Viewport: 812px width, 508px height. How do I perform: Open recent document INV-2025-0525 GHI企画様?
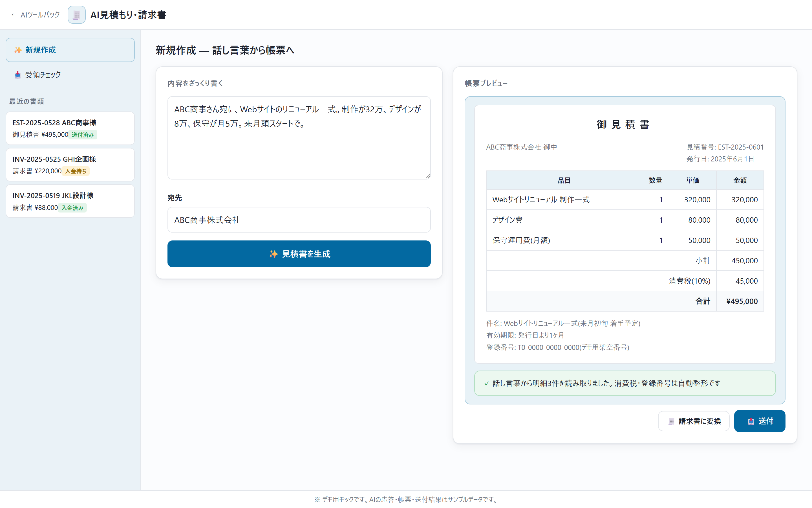(x=70, y=165)
